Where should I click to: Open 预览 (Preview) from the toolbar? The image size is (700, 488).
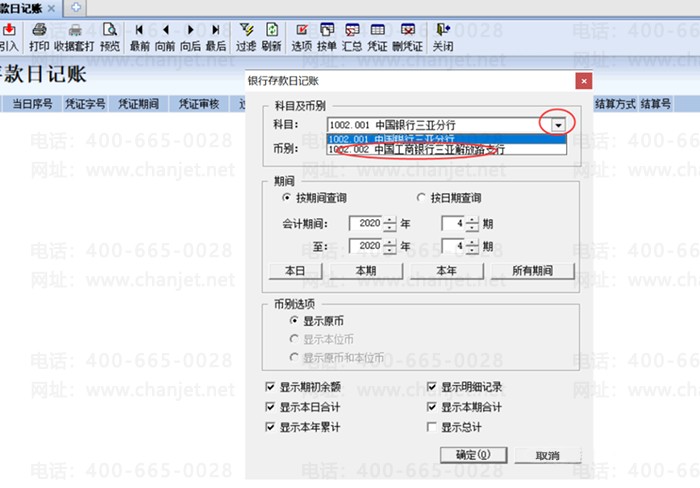109,37
